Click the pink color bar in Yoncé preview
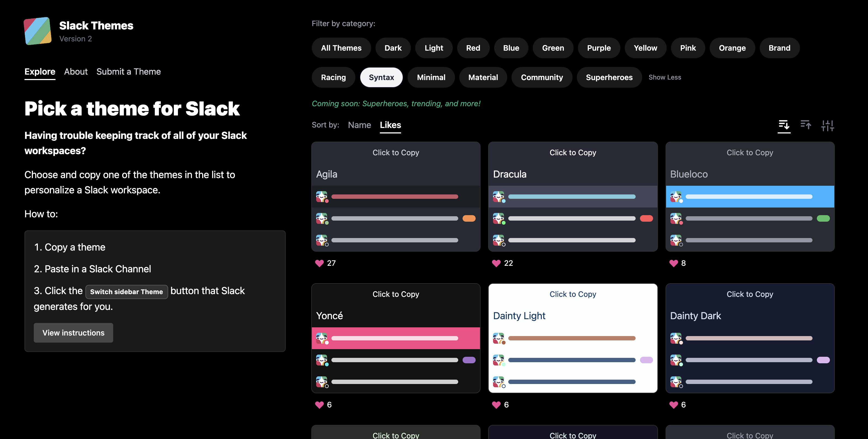 click(396, 338)
